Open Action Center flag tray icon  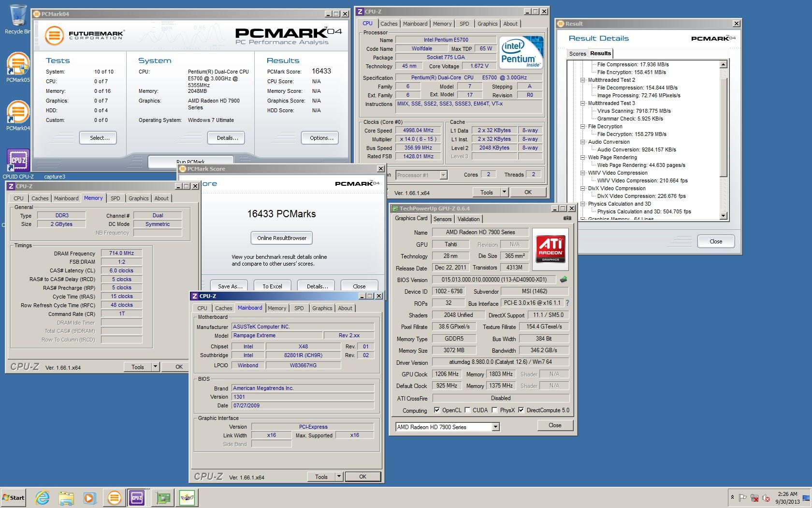(x=743, y=498)
